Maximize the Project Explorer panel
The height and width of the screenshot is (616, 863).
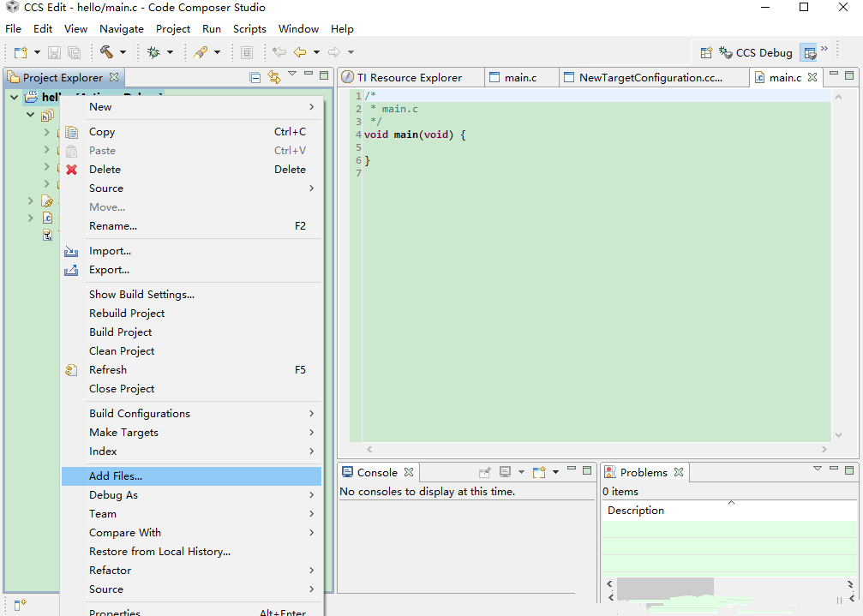[x=324, y=75]
